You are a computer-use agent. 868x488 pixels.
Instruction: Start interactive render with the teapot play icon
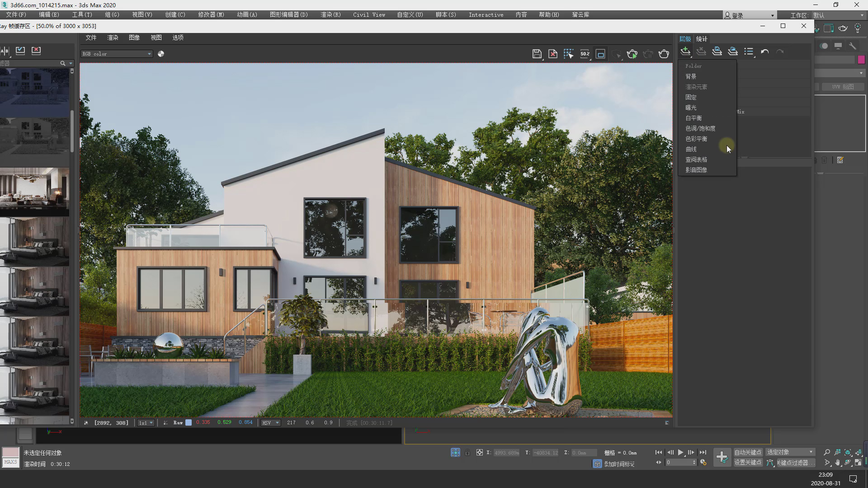(x=632, y=54)
